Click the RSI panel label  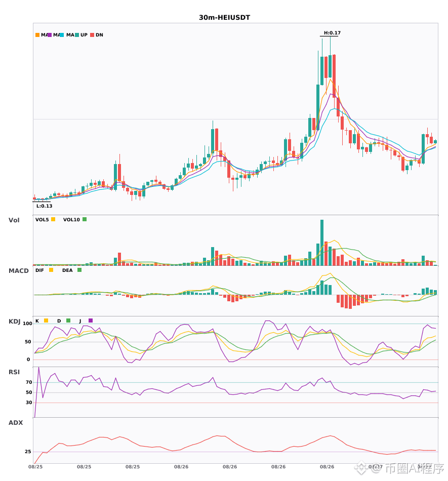click(x=14, y=372)
